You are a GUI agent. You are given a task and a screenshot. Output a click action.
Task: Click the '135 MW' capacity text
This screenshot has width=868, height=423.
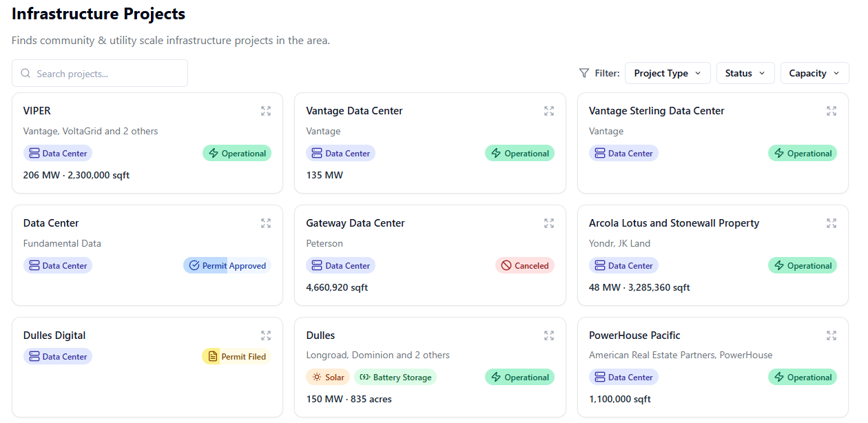coord(324,175)
